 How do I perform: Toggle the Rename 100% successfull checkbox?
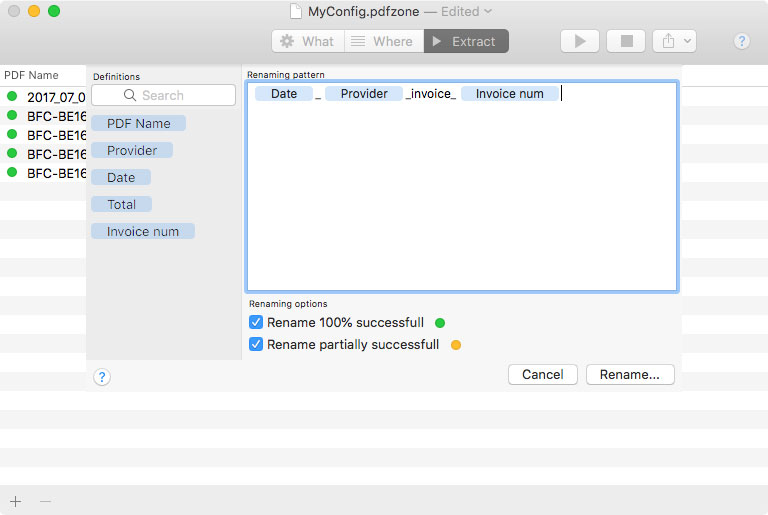(256, 323)
